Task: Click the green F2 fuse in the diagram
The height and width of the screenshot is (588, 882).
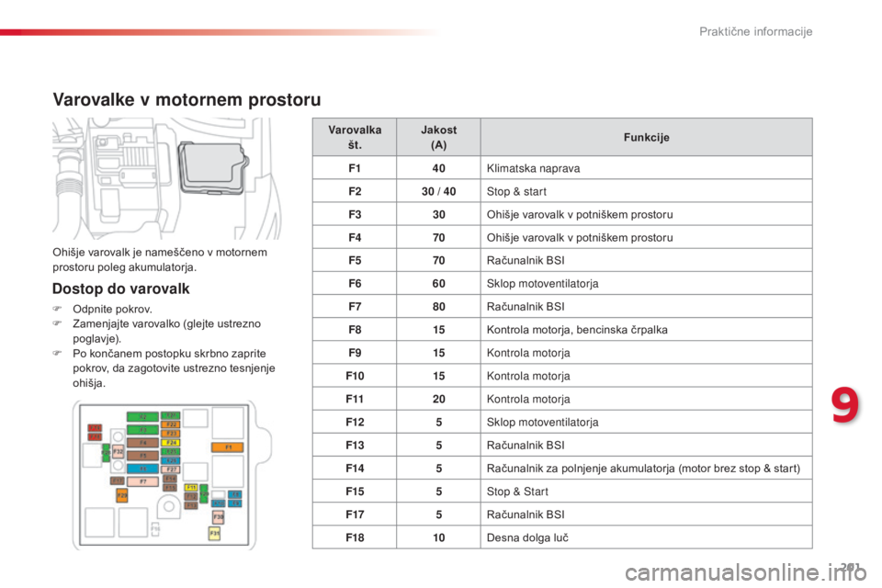Action: click(143, 417)
